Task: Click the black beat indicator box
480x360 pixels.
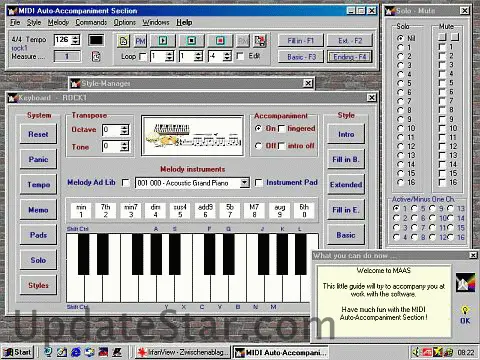Action: 96,40
